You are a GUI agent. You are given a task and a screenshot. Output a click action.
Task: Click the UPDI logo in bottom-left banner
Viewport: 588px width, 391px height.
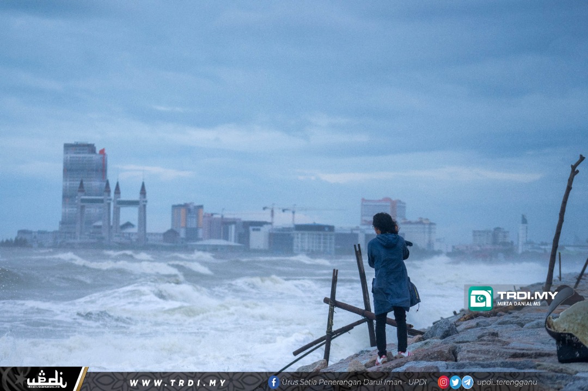(46, 380)
